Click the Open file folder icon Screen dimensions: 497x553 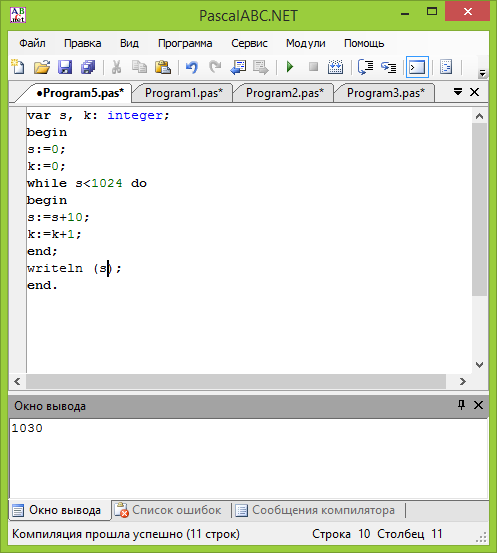click(42, 67)
